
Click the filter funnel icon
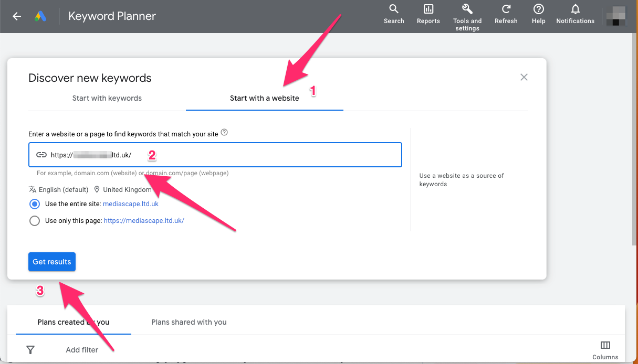(30, 349)
